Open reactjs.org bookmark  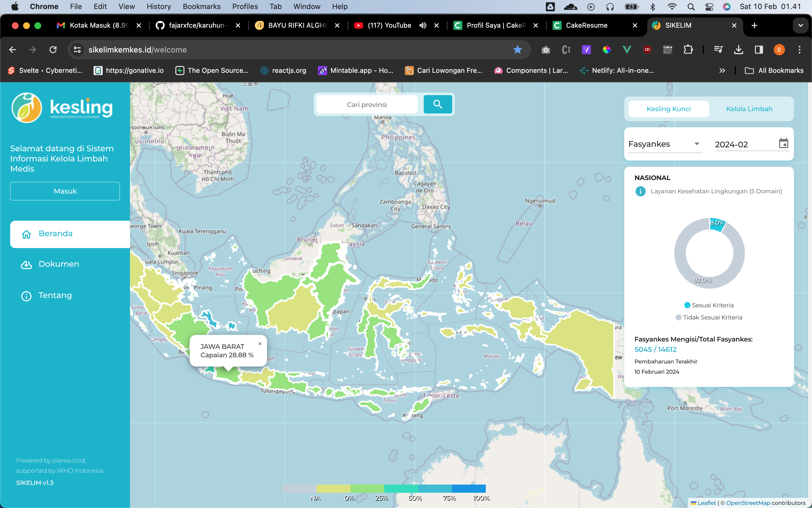click(x=283, y=71)
